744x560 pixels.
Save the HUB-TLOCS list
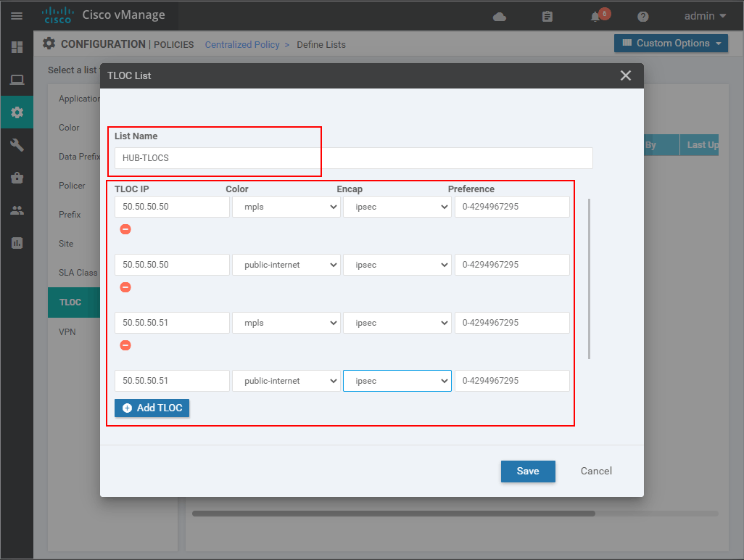[528, 471]
